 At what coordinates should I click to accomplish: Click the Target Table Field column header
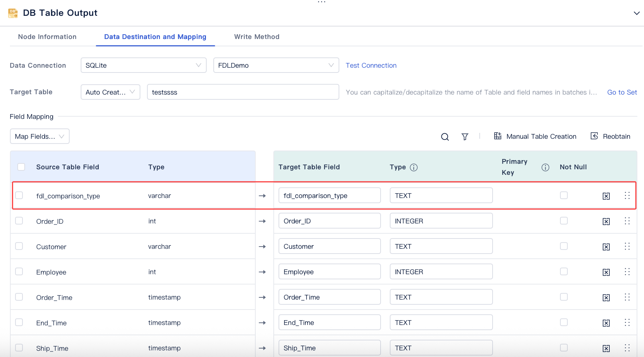309,167
